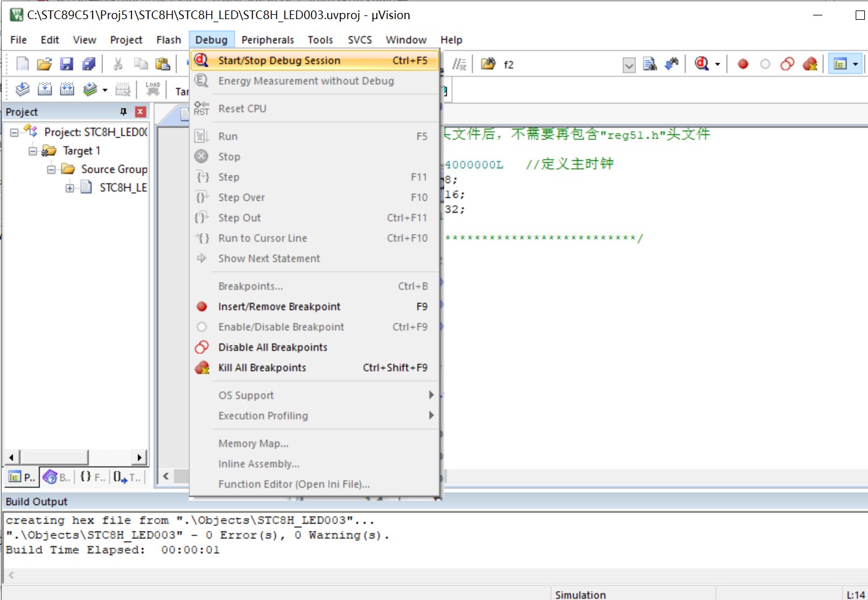Download to flash with LOAD icon

tap(152, 90)
